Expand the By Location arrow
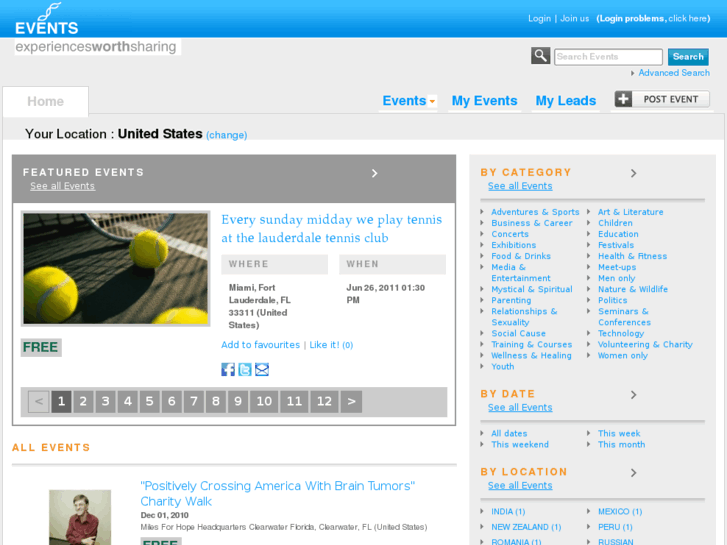Image resolution: width=727 pixels, height=545 pixels. [633, 473]
